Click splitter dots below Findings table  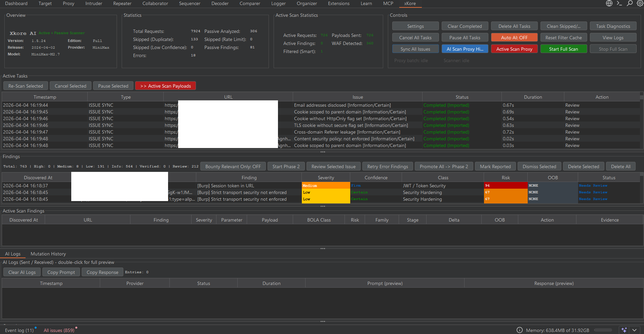pos(323,206)
